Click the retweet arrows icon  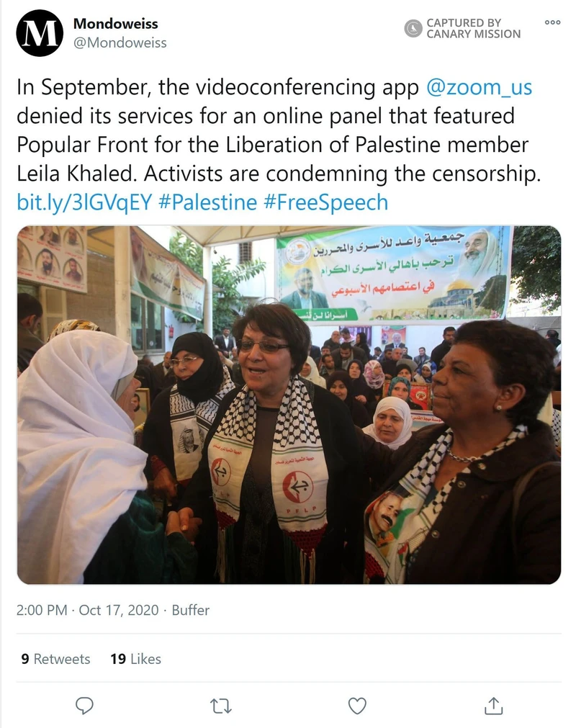pyautogui.click(x=221, y=706)
